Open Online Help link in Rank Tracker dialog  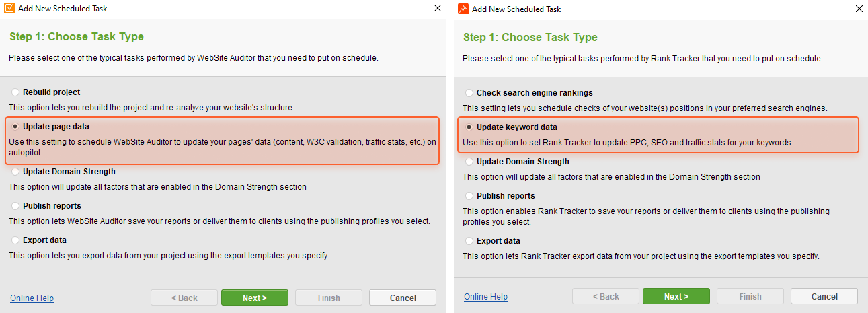click(486, 297)
